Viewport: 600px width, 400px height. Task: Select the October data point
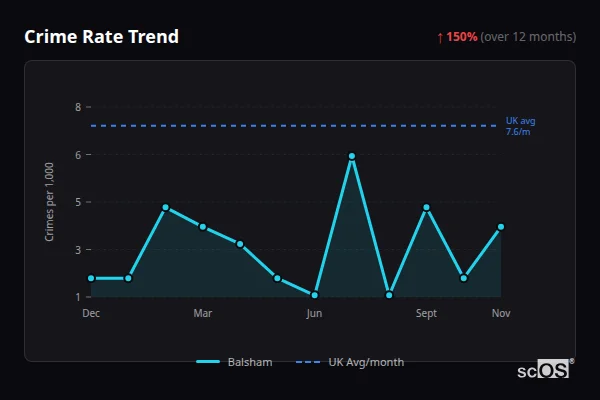(x=464, y=278)
